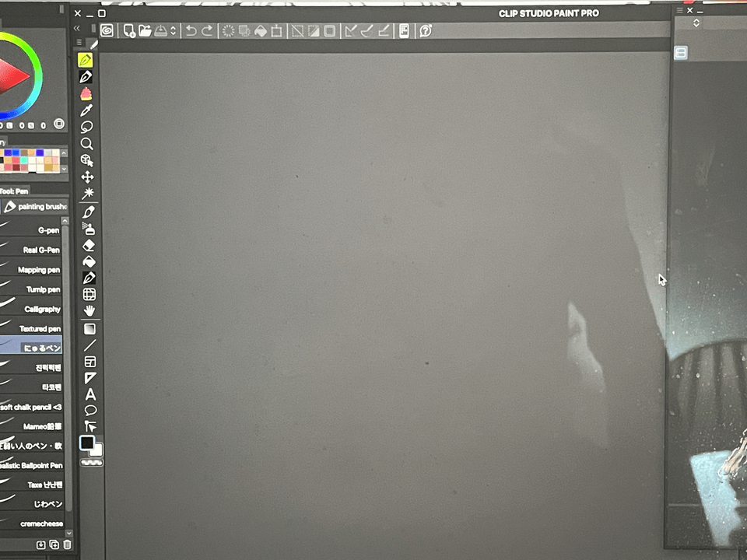Toggle snap to grid
747x560 pixels.
pyautogui.click(x=384, y=31)
